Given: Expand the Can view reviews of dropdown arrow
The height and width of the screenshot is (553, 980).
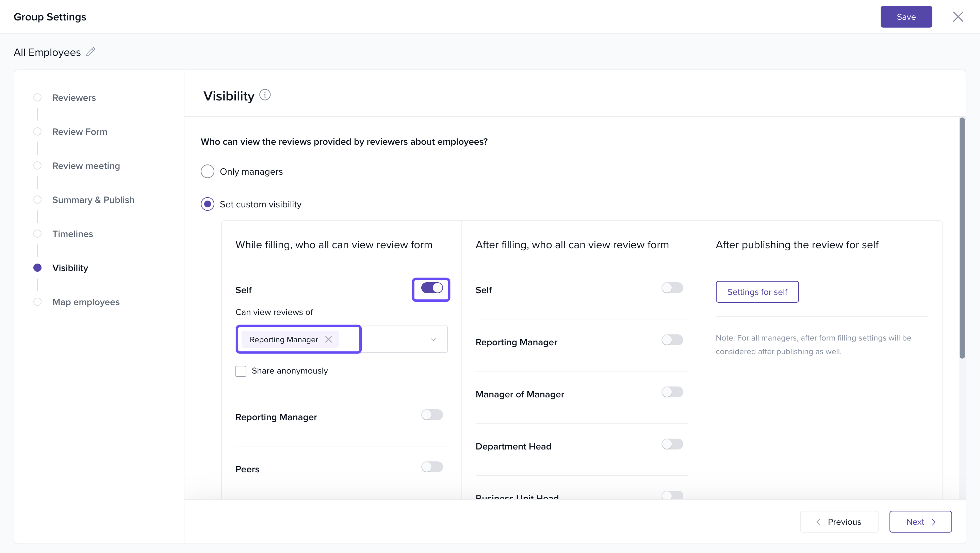Looking at the screenshot, I should (433, 339).
